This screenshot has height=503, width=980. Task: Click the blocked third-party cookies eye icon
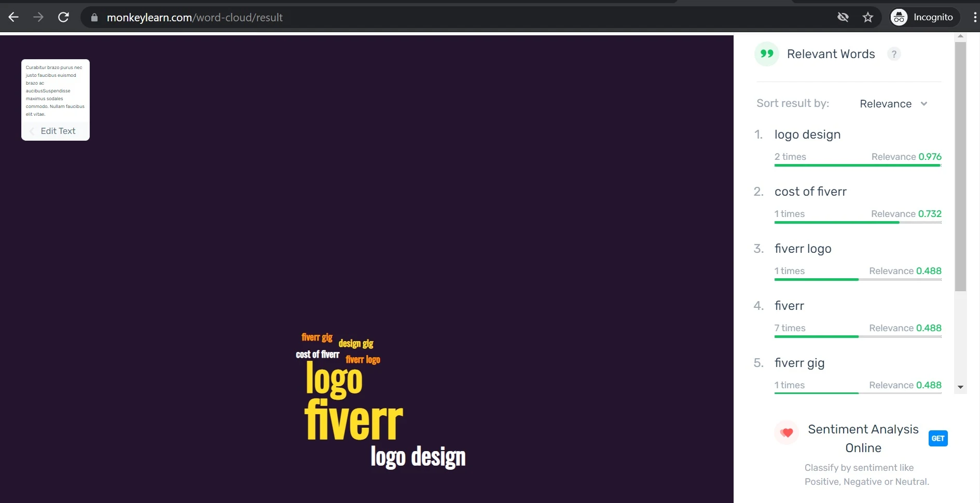[843, 17]
